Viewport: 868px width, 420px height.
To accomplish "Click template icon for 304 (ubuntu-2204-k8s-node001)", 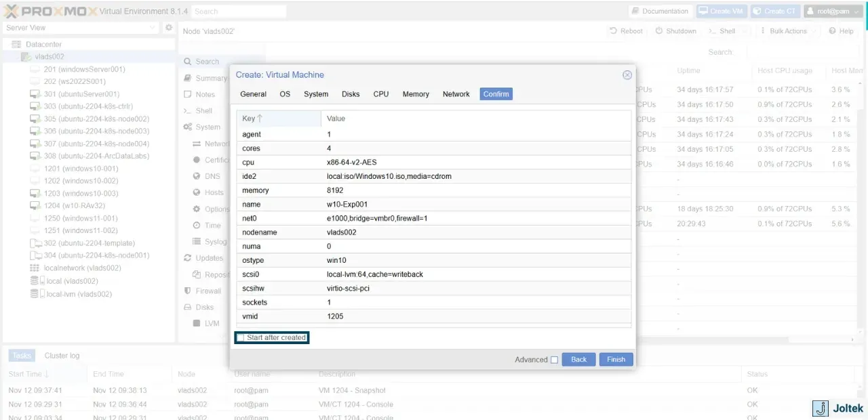I will (x=35, y=255).
